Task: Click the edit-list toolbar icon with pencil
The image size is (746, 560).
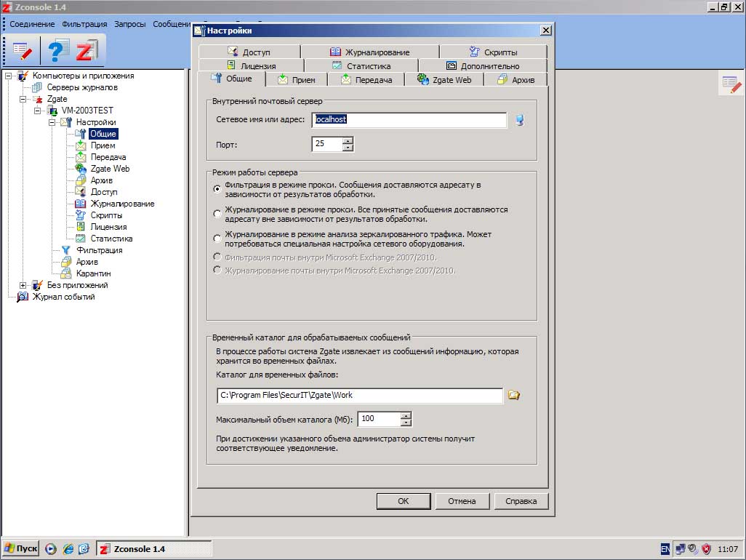Action: (23, 50)
